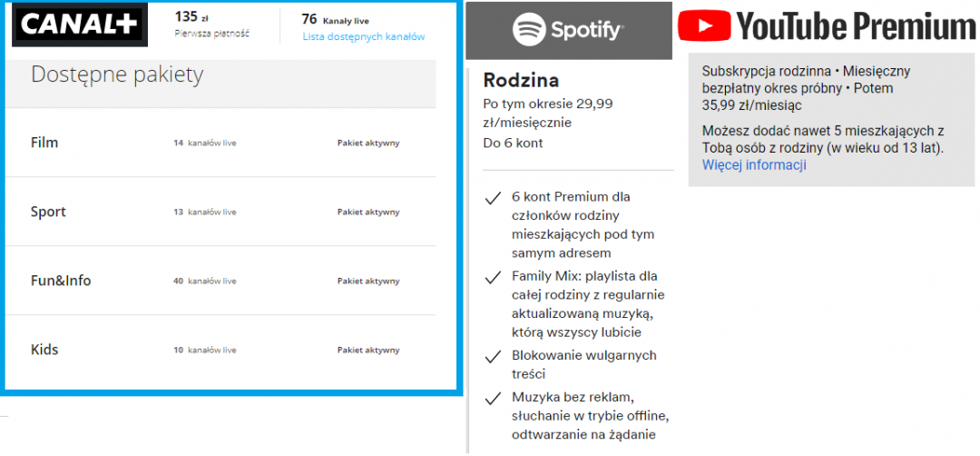Click the YouTube Premium title text
The height and width of the screenshot is (456, 980).
tap(855, 27)
